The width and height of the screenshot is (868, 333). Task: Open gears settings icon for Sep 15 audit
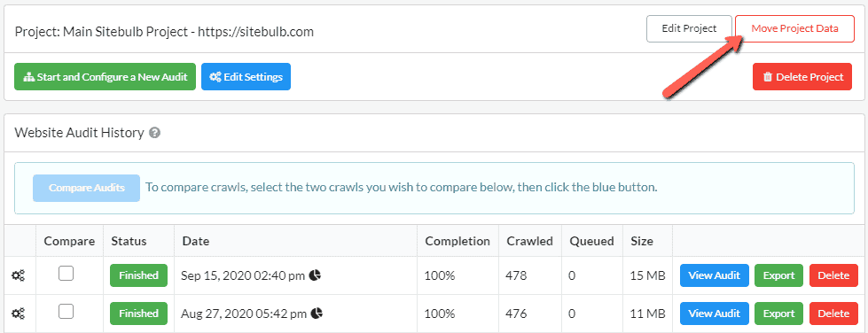coord(19,275)
